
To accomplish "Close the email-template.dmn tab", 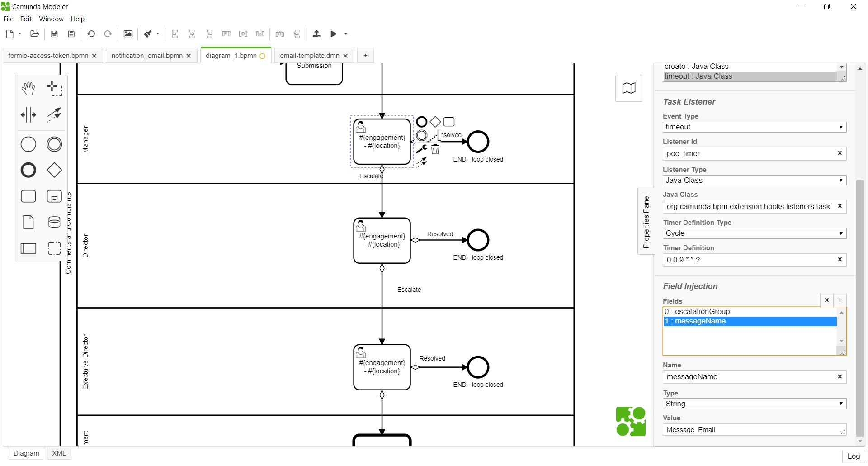I will (x=345, y=56).
